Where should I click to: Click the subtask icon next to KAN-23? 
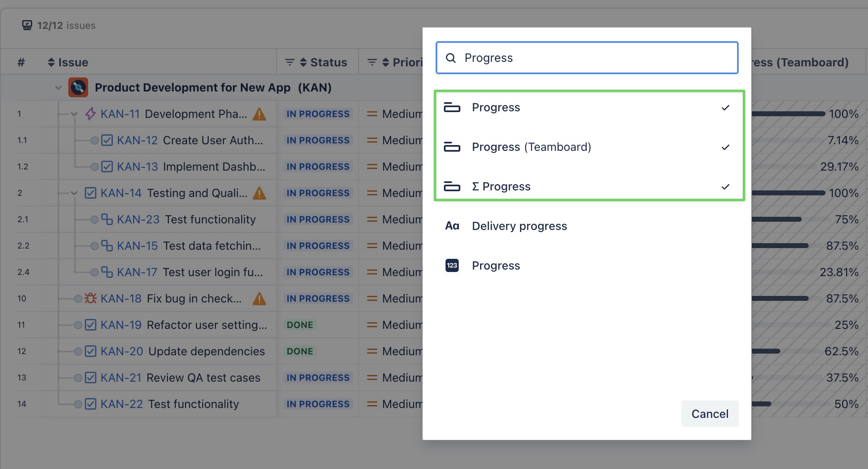107,219
